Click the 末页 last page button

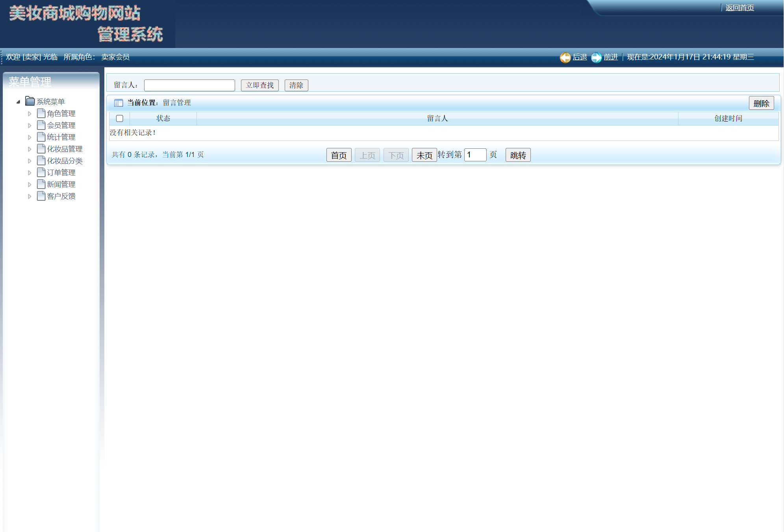[424, 155]
